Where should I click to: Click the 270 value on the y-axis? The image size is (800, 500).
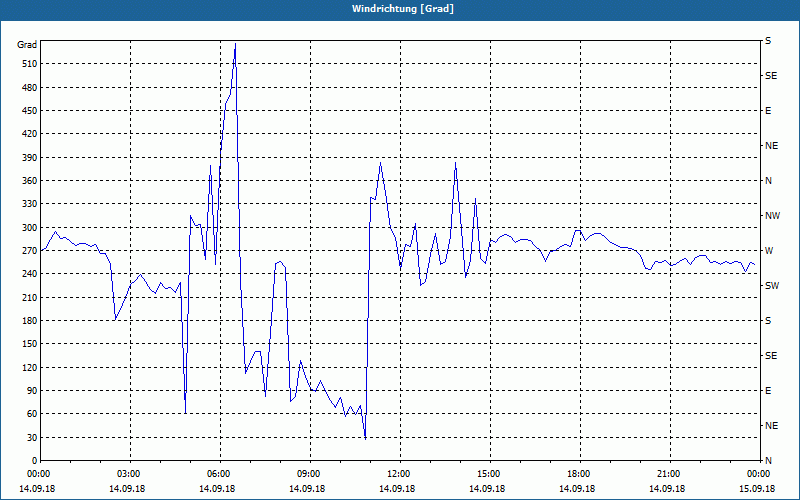tap(30, 251)
